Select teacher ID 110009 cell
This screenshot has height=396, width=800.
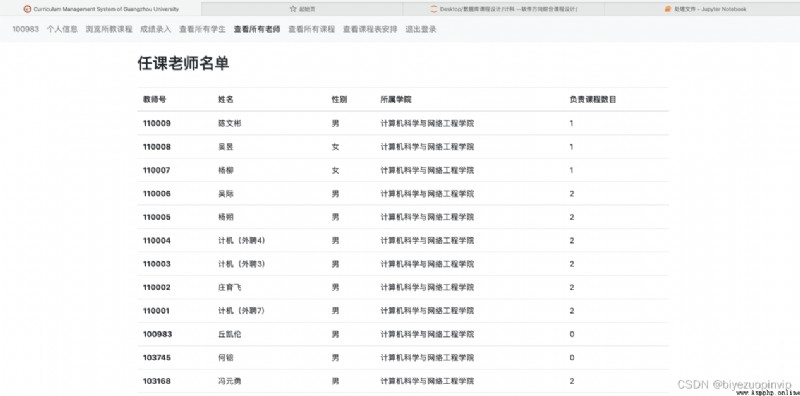pyautogui.click(x=157, y=123)
